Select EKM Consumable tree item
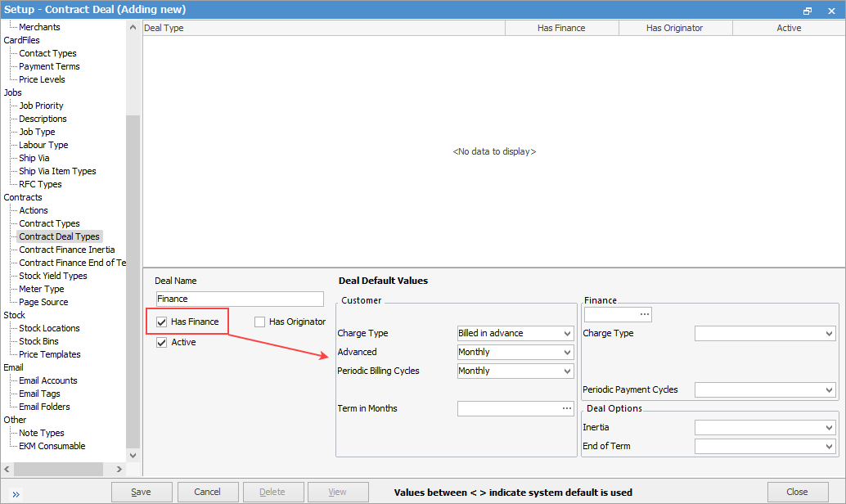This screenshot has width=846, height=504. pos(52,446)
